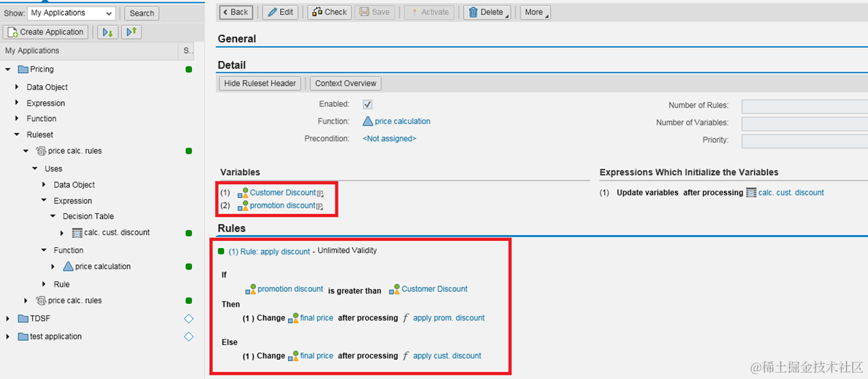Click the note icon after promotion discount variable
868x379 pixels.
(319, 206)
